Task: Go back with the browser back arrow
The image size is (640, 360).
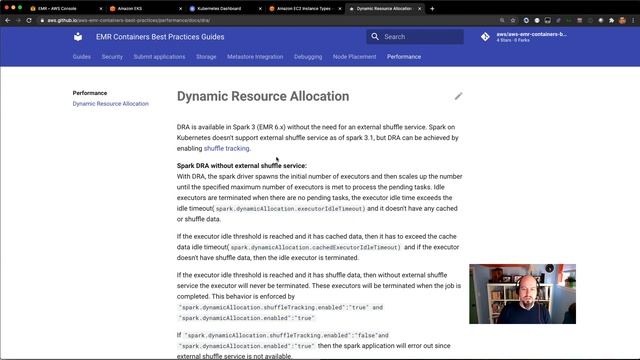Action: click(7, 20)
